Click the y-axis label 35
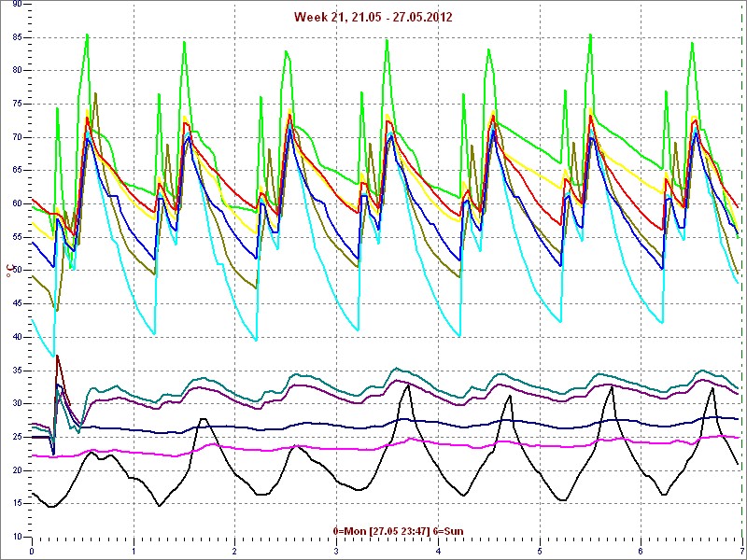The height and width of the screenshot is (560, 747). click(x=16, y=371)
